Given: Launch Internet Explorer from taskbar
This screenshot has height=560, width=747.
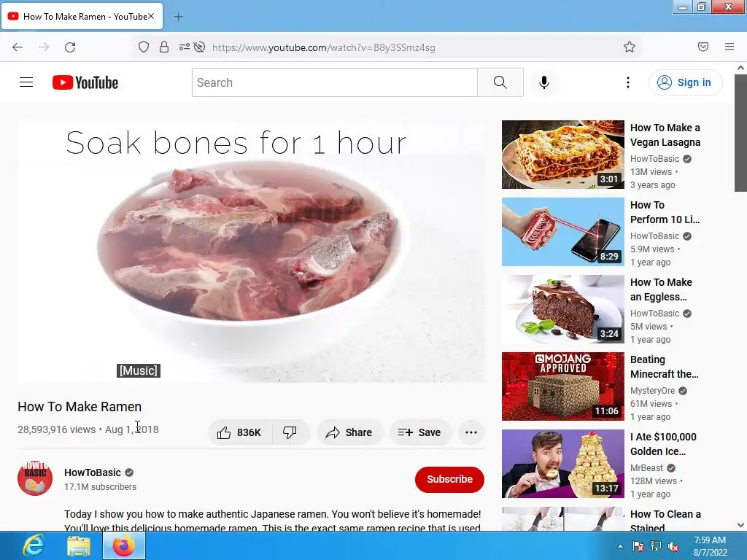Looking at the screenshot, I should pos(34,545).
